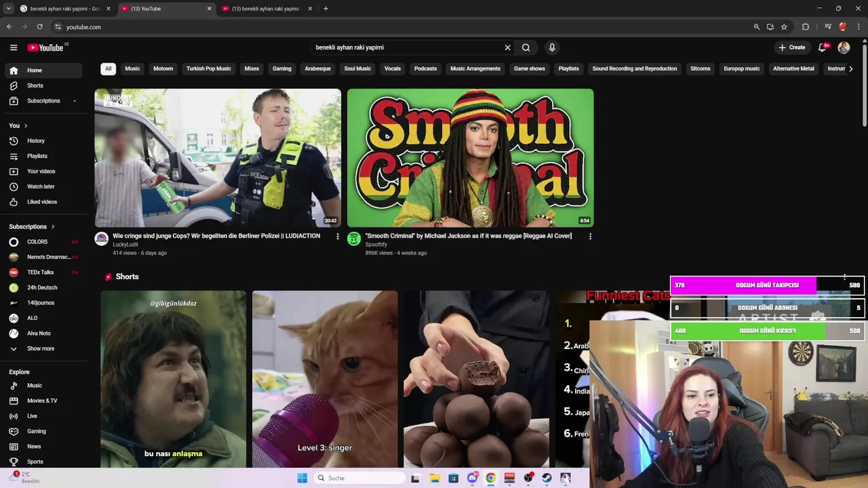Viewport: 868px width, 488px height.
Task: Click the Chrome zoom magnifier icon
Action: tap(757, 27)
